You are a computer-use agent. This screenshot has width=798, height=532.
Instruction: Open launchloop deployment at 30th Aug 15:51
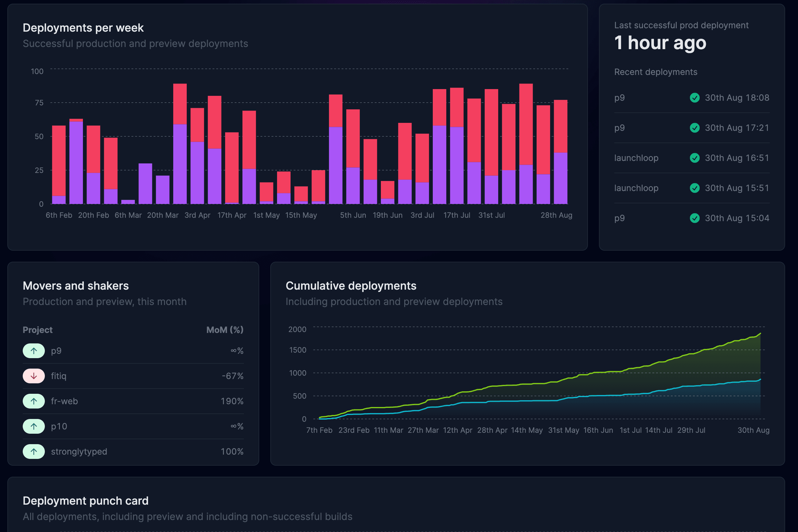[636, 188]
